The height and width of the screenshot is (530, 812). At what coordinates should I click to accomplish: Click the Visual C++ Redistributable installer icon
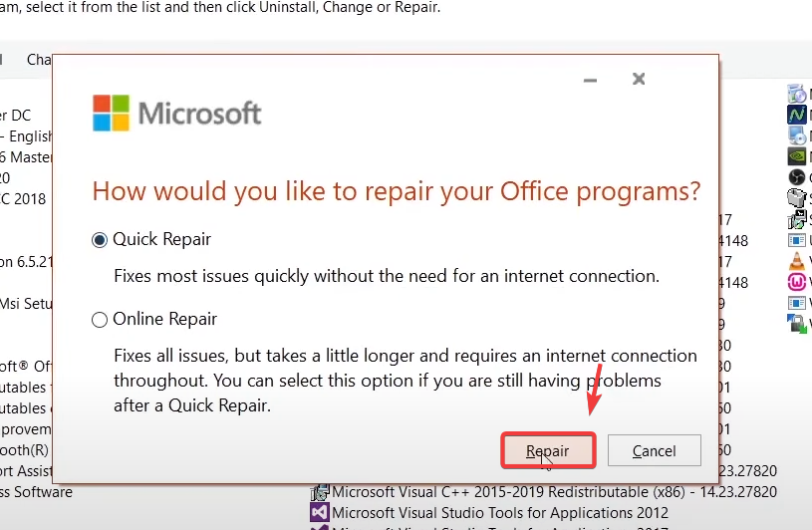coord(320,491)
